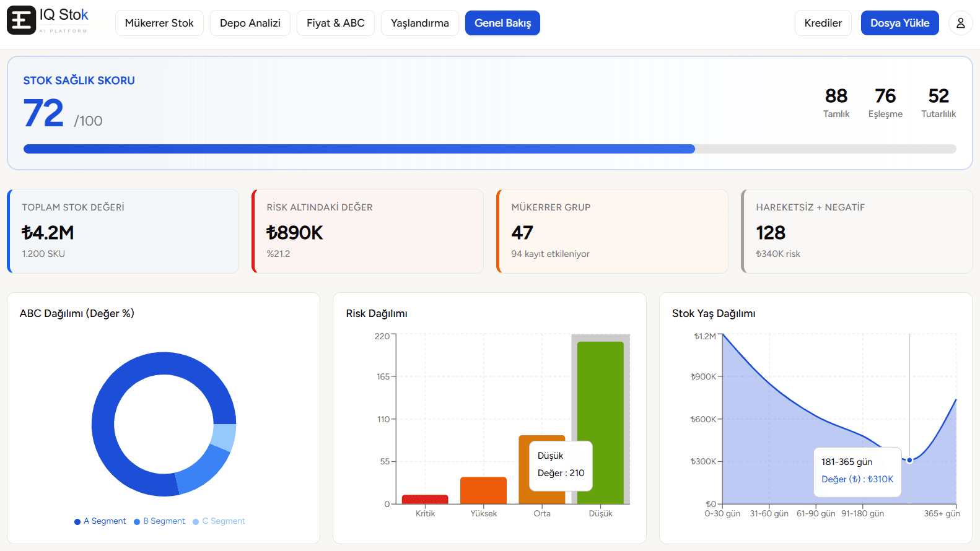Click the 91-180 gün axis label
Viewport: 980px width, 551px height.
[x=862, y=513]
